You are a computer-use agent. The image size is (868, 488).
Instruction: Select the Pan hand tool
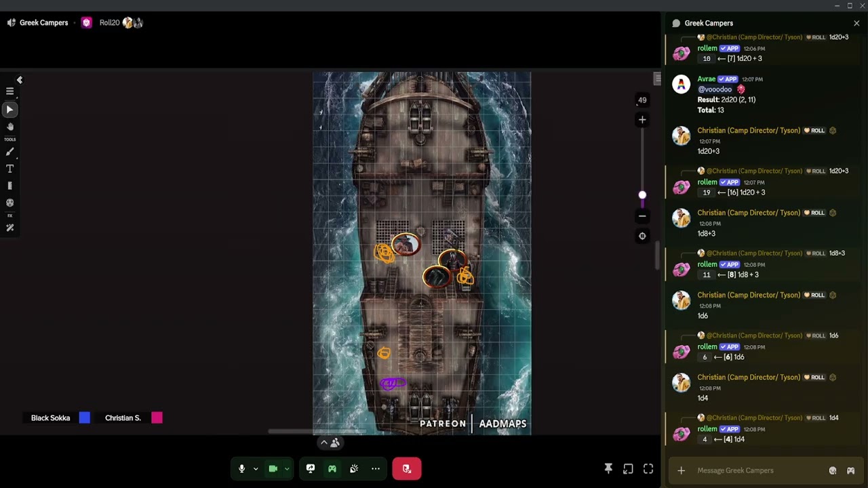(9, 127)
